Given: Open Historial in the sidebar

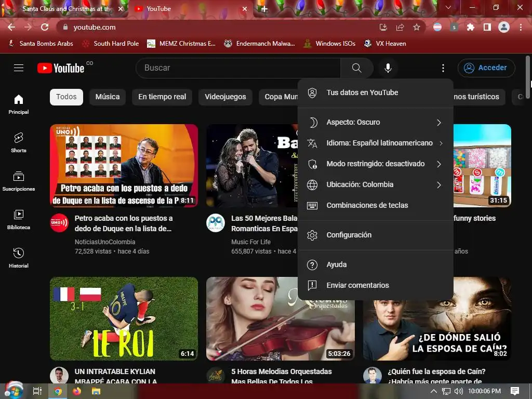Looking at the screenshot, I should point(19,258).
